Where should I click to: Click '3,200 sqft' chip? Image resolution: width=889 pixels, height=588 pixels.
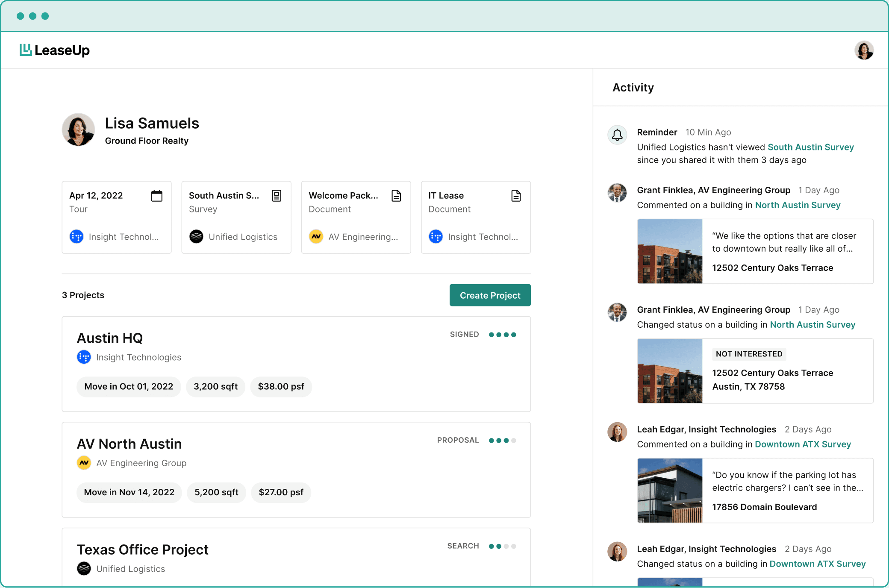(x=215, y=387)
